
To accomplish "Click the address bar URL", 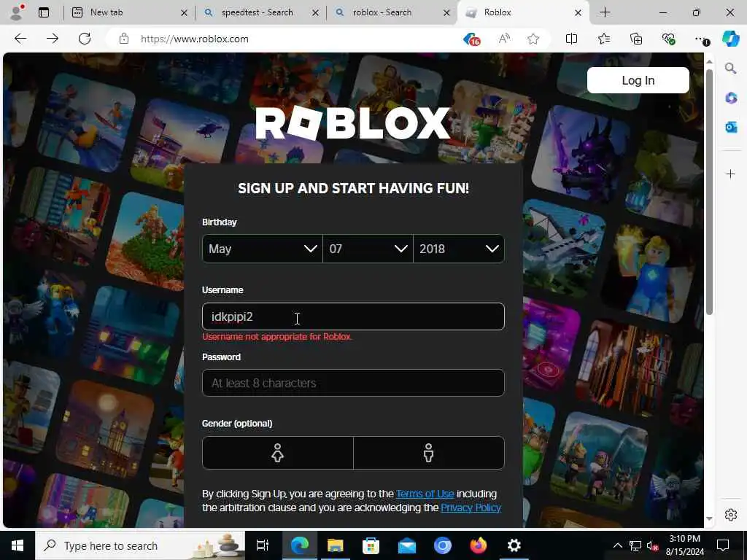I will tap(194, 39).
